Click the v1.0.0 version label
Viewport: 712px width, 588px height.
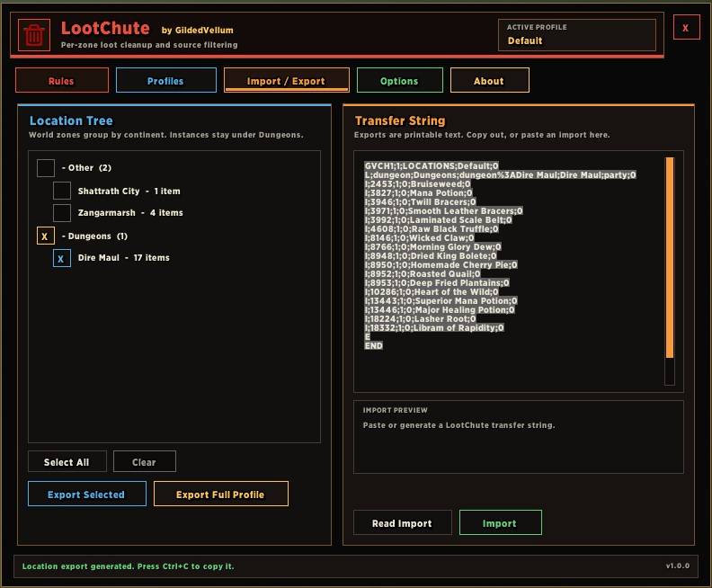[x=678, y=566]
